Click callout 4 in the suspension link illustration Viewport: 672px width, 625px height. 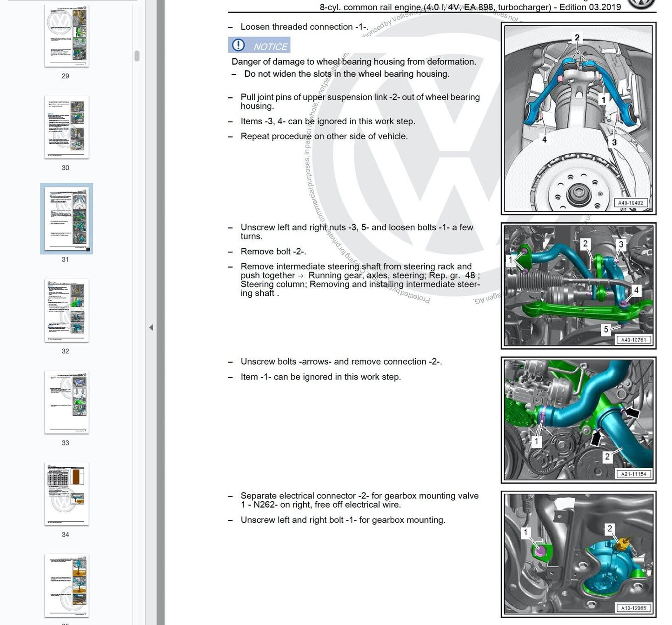544,140
